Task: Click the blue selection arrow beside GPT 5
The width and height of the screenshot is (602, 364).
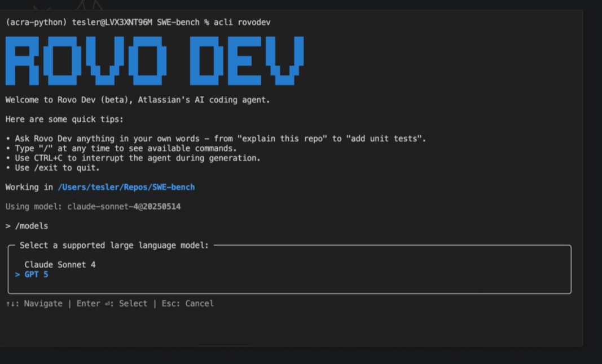Action: 17,275
